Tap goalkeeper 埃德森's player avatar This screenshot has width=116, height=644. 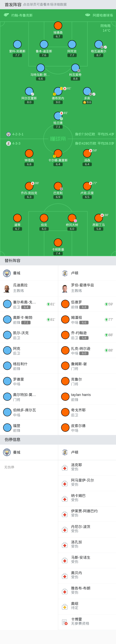58,26
